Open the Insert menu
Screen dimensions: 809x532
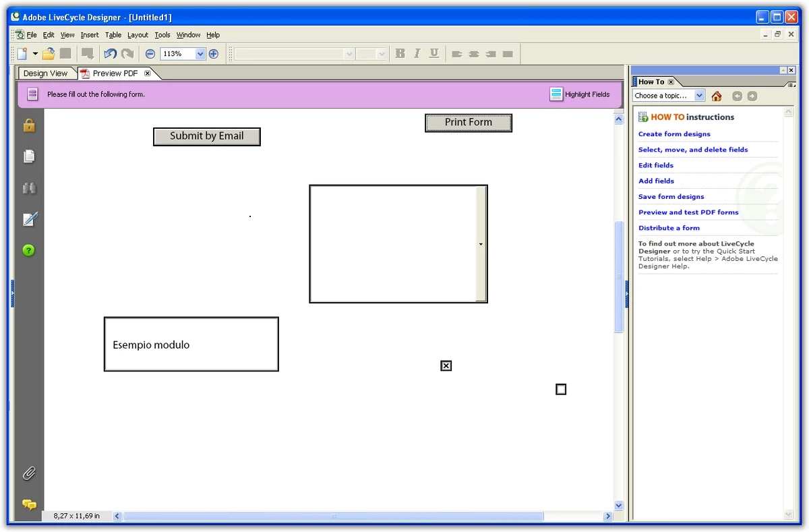tap(90, 35)
